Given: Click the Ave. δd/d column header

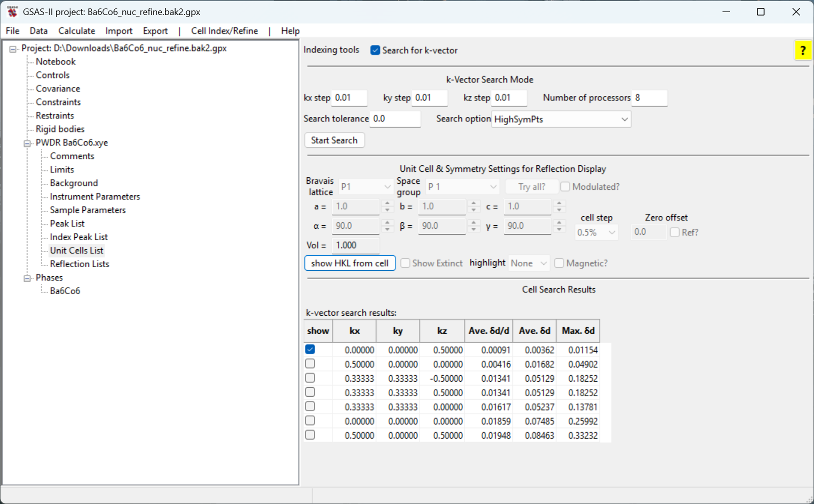Looking at the screenshot, I should 488,331.
